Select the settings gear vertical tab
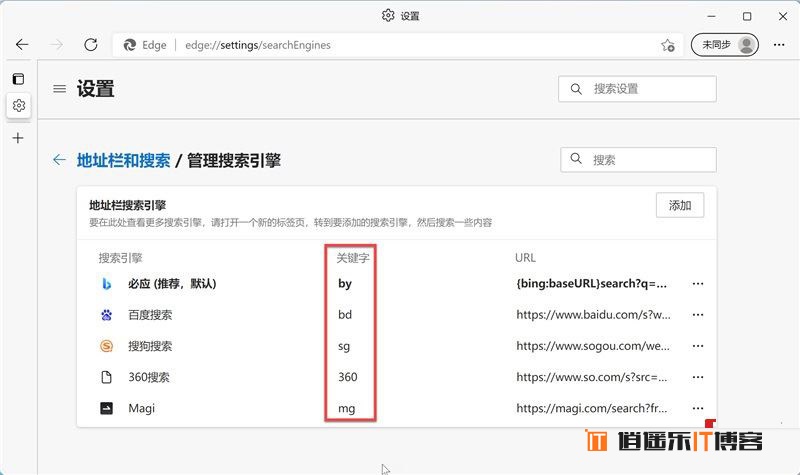 (x=19, y=106)
